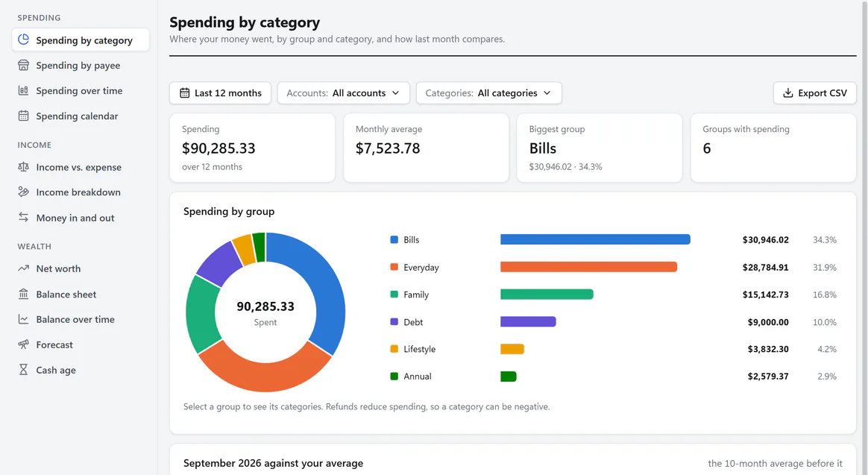Open the Spending calendar view

81,116
